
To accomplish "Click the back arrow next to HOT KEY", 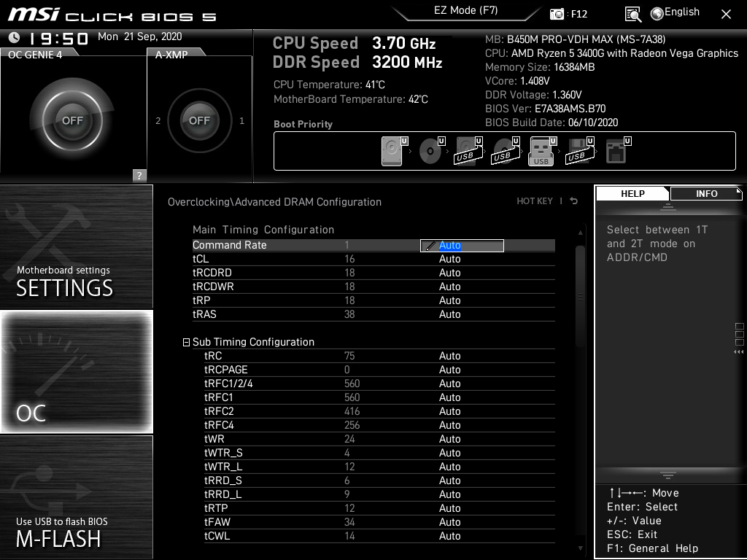I will [x=573, y=201].
